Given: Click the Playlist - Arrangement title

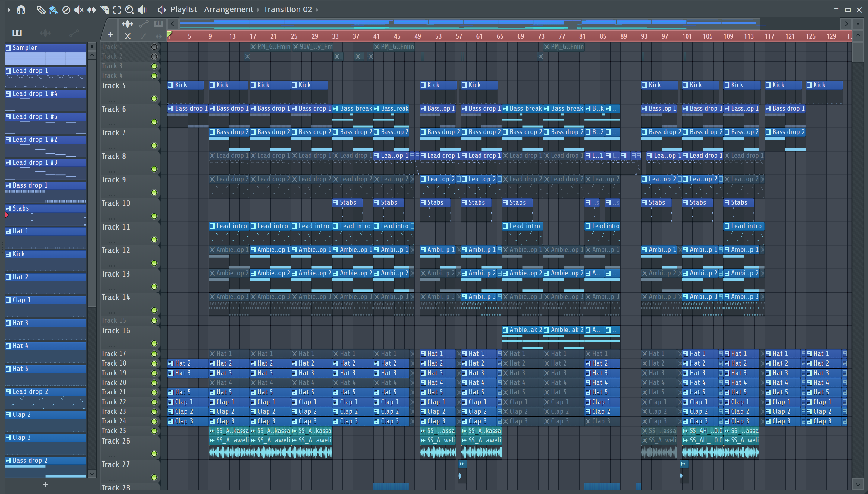Looking at the screenshot, I should [x=212, y=10].
